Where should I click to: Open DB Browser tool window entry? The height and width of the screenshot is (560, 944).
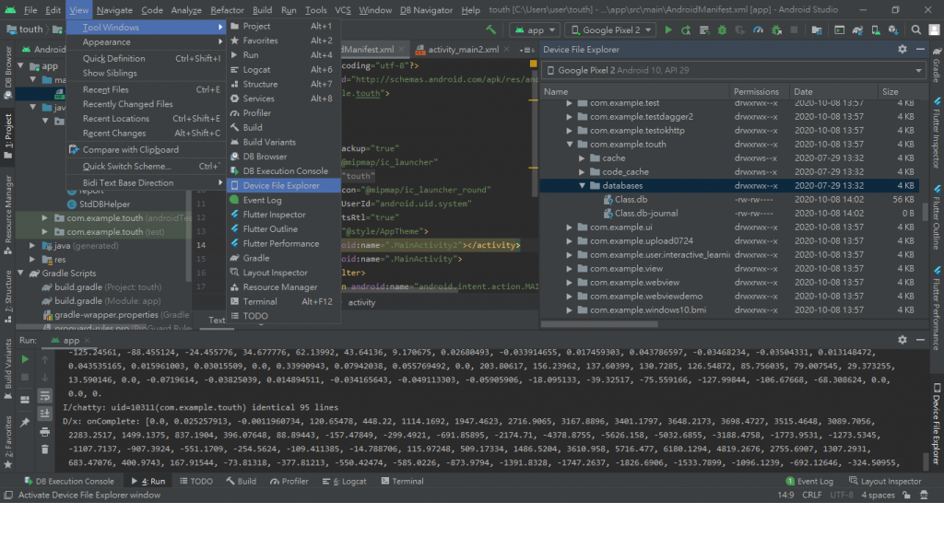click(284, 157)
